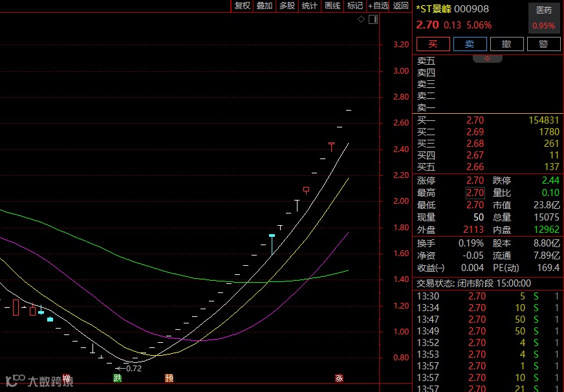
Task: Click the 净资 value -0.05
Action: (x=473, y=256)
